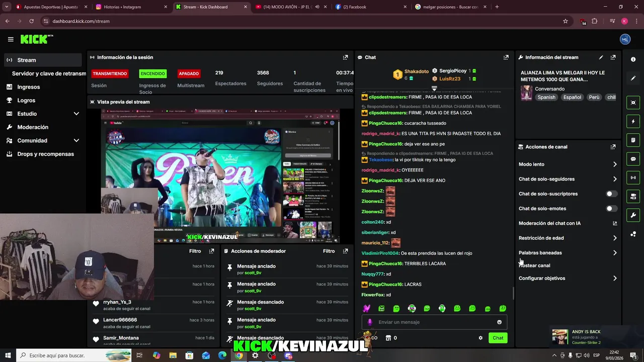This screenshot has width=644, height=362.
Task: Insert the purple first quick emote
Action: pyautogui.click(x=366, y=308)
